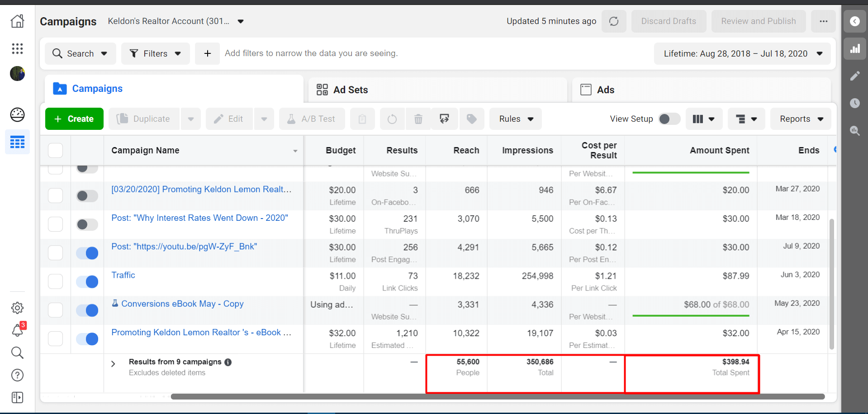Open the settings gear in the sidebar
This screenshot has width=868, height=414.
17,308
